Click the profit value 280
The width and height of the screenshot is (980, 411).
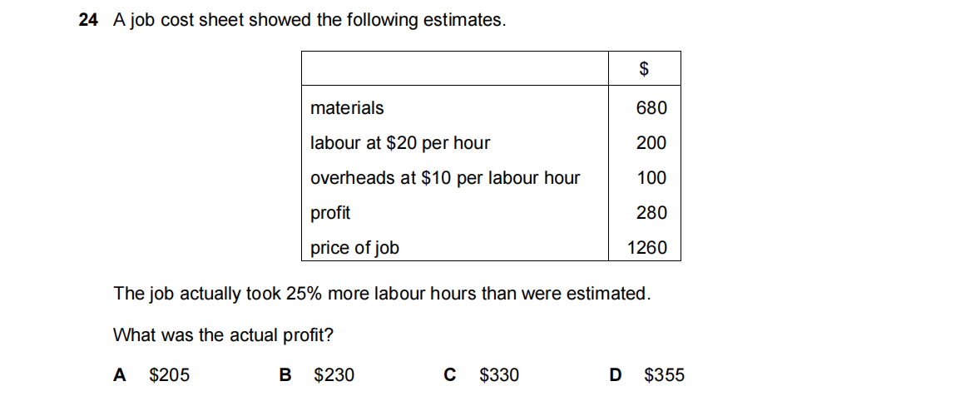point(651,213)
